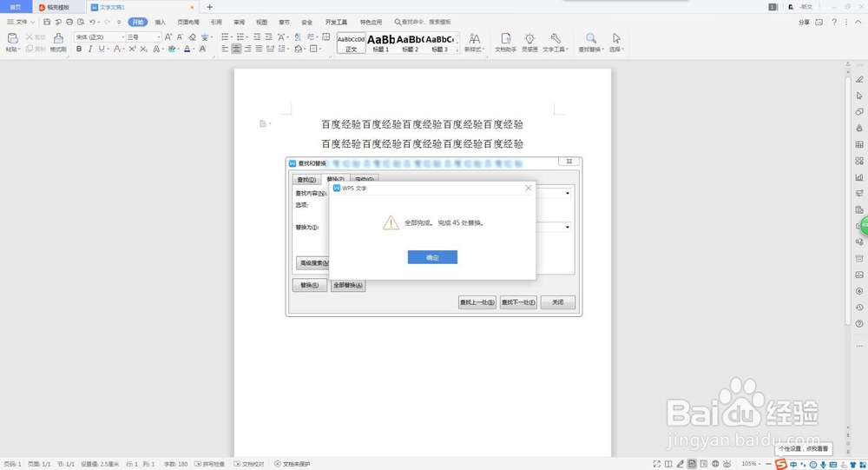Open the 灵感图 lightbulb tool
This screenshot has height=470, width=868.
tap(529, 42)
